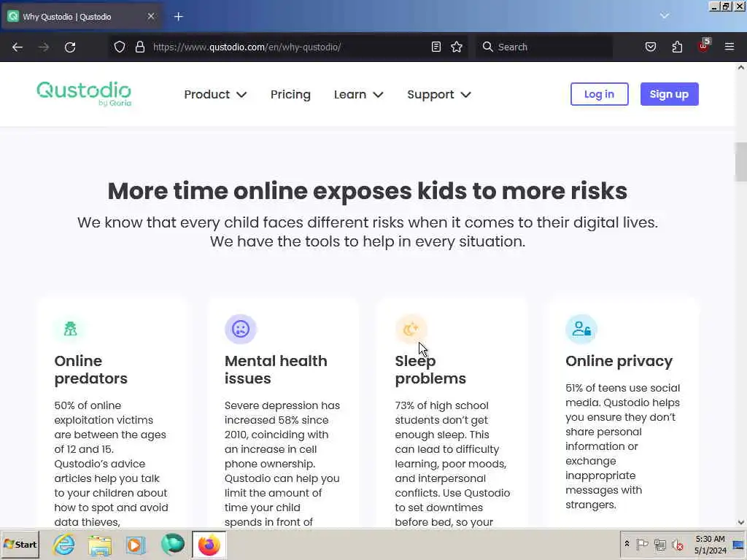
Task: Click the Mental health issues sad-face icon
Action: pos(241,329)
